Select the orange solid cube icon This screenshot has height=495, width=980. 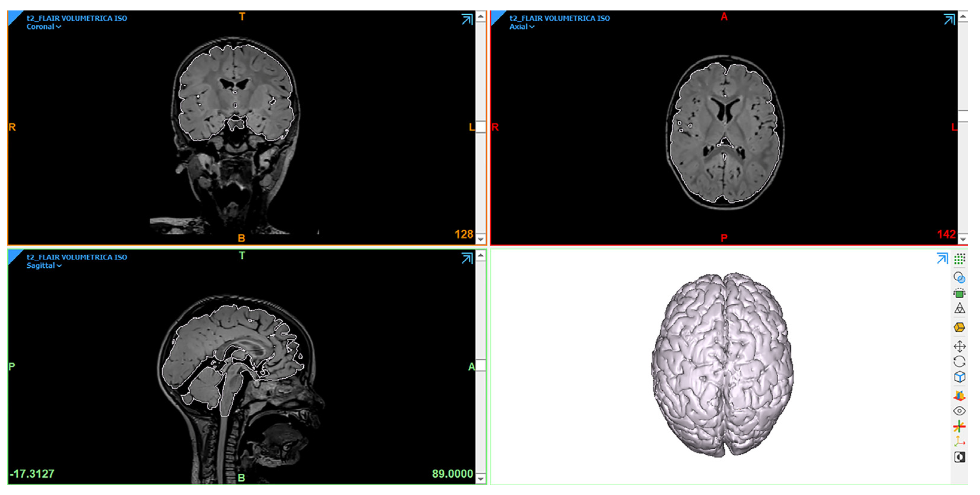coord(959,327)
